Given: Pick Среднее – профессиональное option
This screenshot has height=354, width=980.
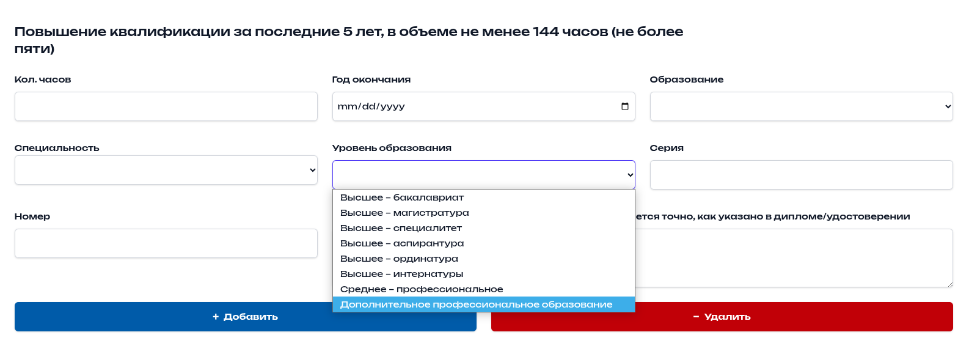Looking at the screenshot, I should (422, 289).
